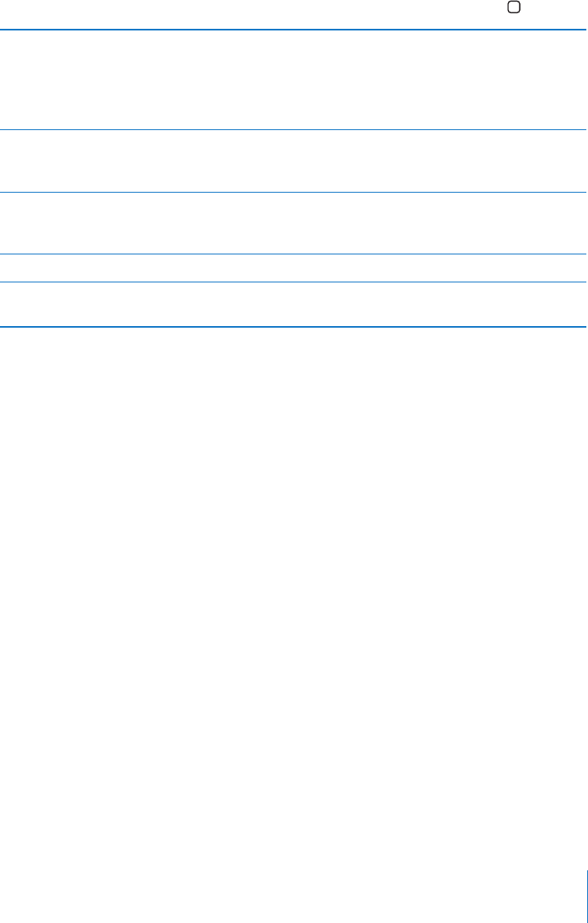The width and height of the screenshot is (588, 923).
Task: Click the thick blue line ending the table
Action: pyautogui.click(x=294, y=326)
